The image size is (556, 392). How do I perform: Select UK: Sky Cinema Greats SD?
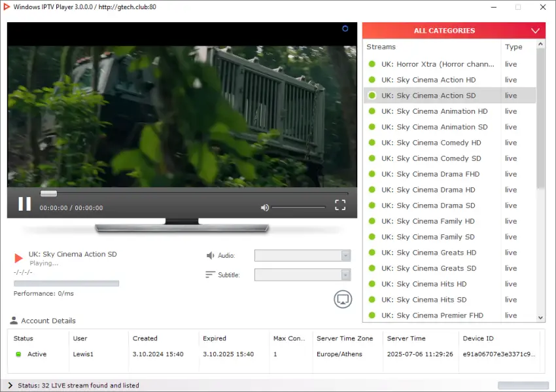point(449,268)
